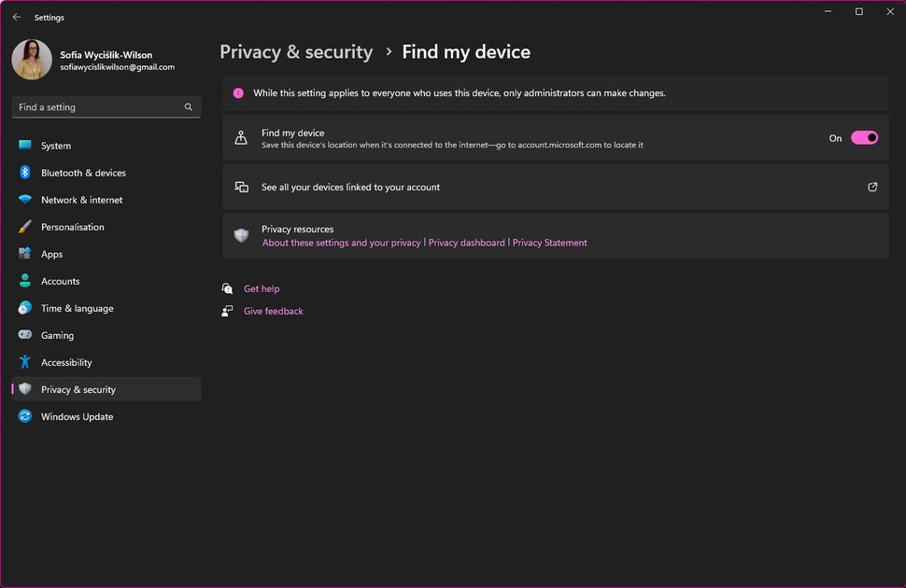Viewport: 906px width, 588px height.
Task: Open Accessibility settings icon
Action: pyautogui.click(x=25, y=362)
